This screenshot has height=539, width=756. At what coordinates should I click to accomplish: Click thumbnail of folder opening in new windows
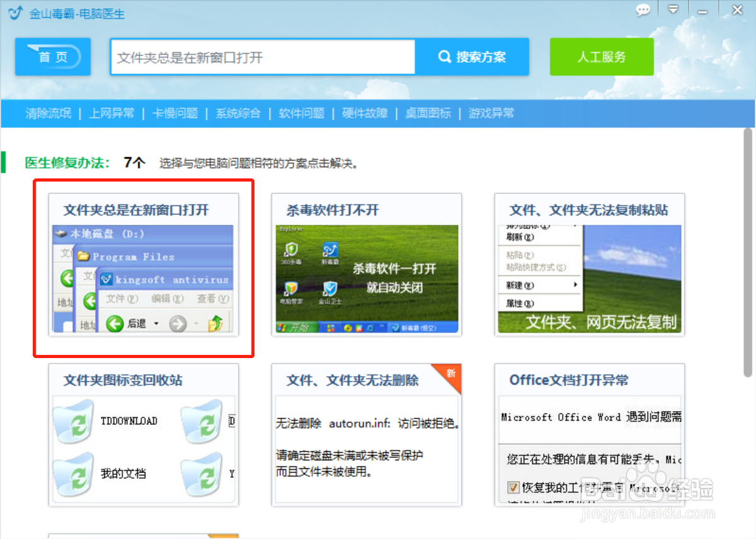[143, 279]
